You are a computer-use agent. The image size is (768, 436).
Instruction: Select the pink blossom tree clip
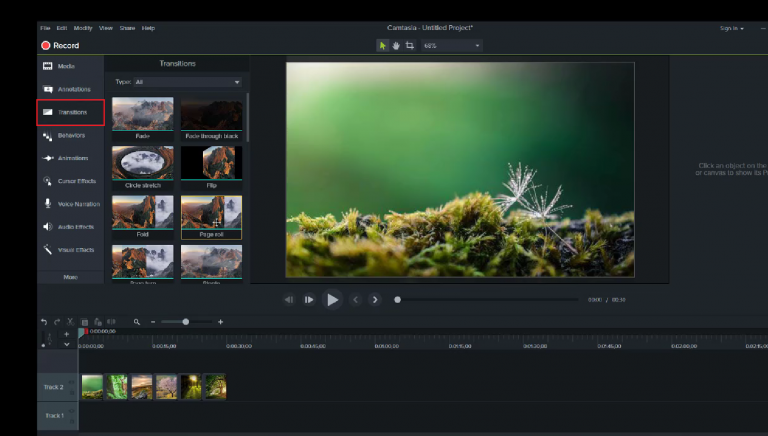166,387
